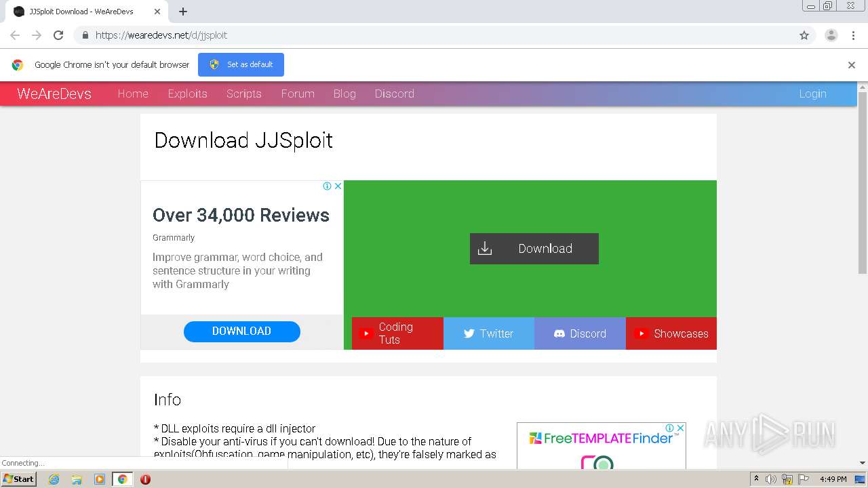This screenshot has height=488, width=868.
Task: Dismiss the default browser notification bar
Action: pyautogui.click(x=852, y=65)
